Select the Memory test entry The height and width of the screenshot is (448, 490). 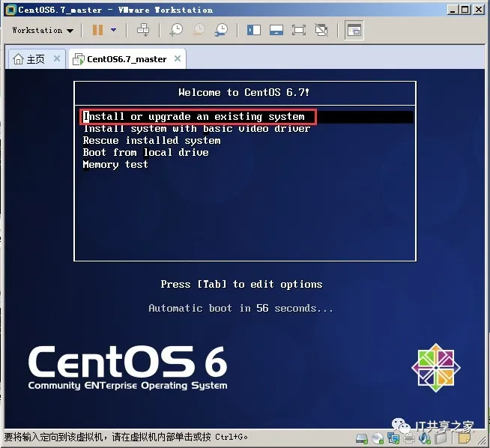(115, 164)
